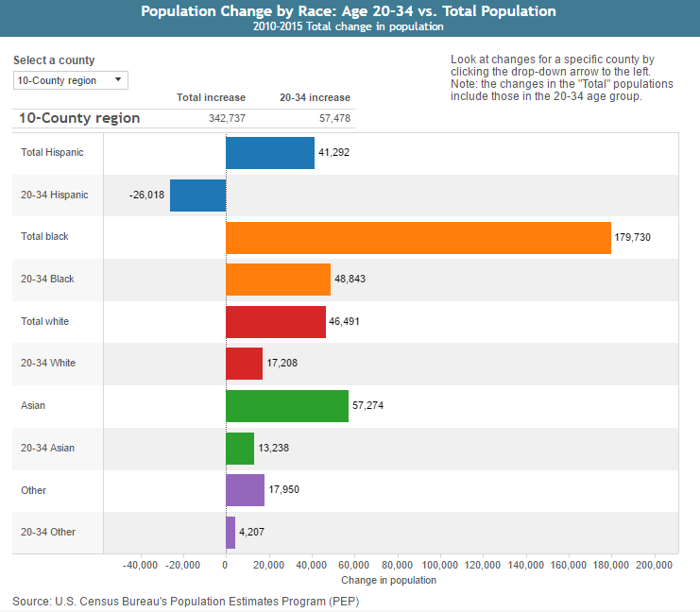Click the Total Hispanic row label

tap(52, 152)
